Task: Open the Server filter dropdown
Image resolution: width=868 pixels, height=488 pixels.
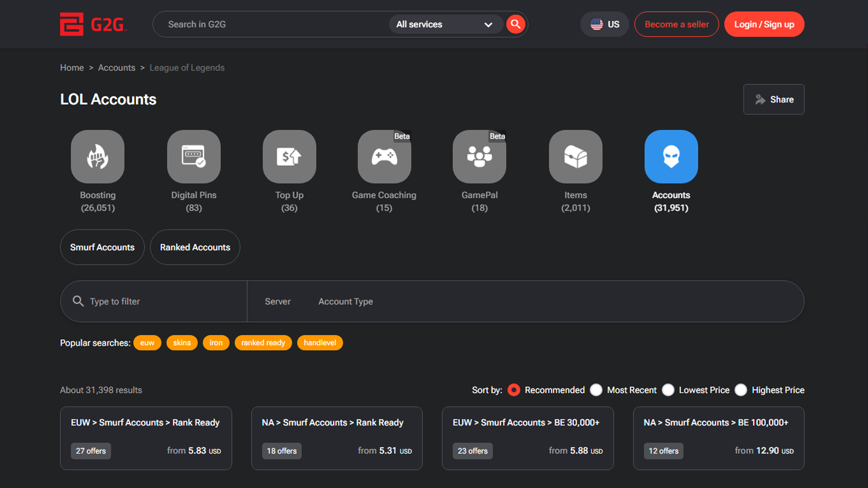Action: pyautogui.click(x=278, y=301)
